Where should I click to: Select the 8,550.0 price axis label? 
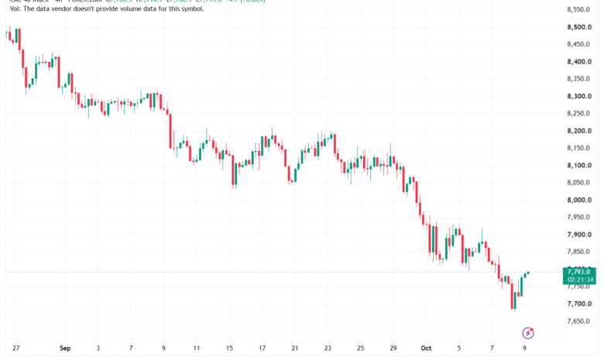[578, 9]
